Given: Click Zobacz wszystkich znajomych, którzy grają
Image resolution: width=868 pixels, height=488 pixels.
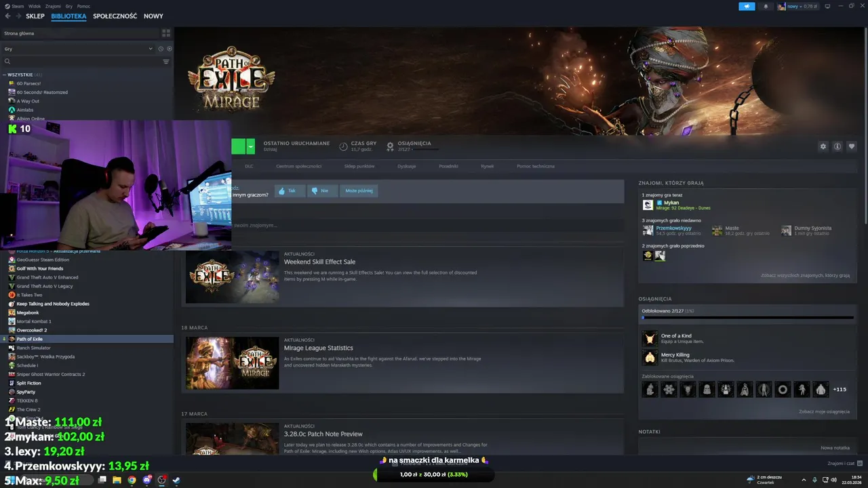Looking at the screenshot, I should coord(805,276).
